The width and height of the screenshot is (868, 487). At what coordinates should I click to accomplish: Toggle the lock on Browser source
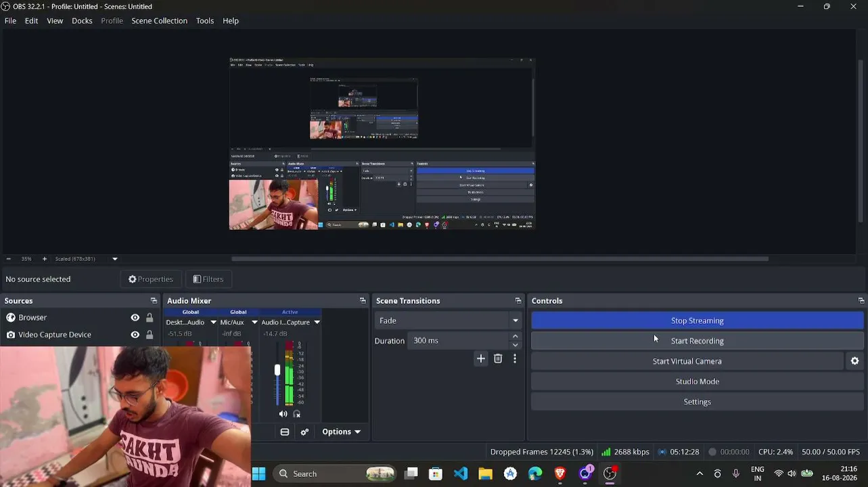pos(150,318)
